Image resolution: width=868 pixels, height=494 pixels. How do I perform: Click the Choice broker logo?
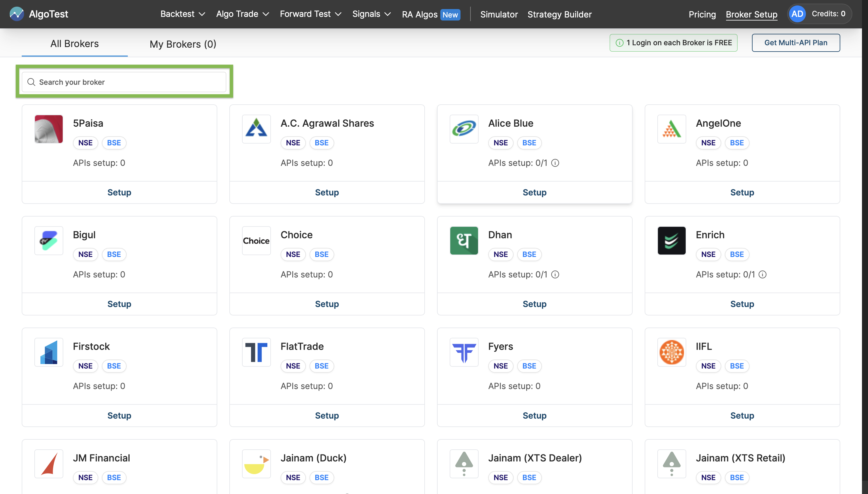pos(256,241)
